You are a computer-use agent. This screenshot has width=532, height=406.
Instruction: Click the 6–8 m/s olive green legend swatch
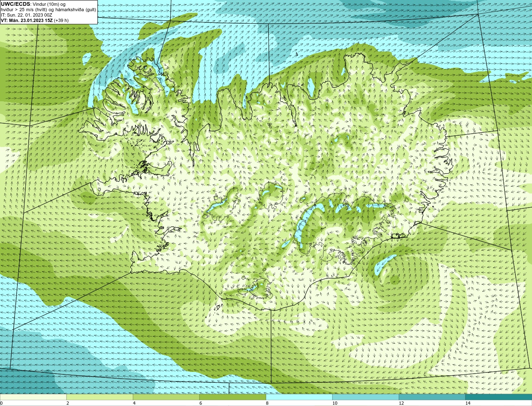[233, 397]
